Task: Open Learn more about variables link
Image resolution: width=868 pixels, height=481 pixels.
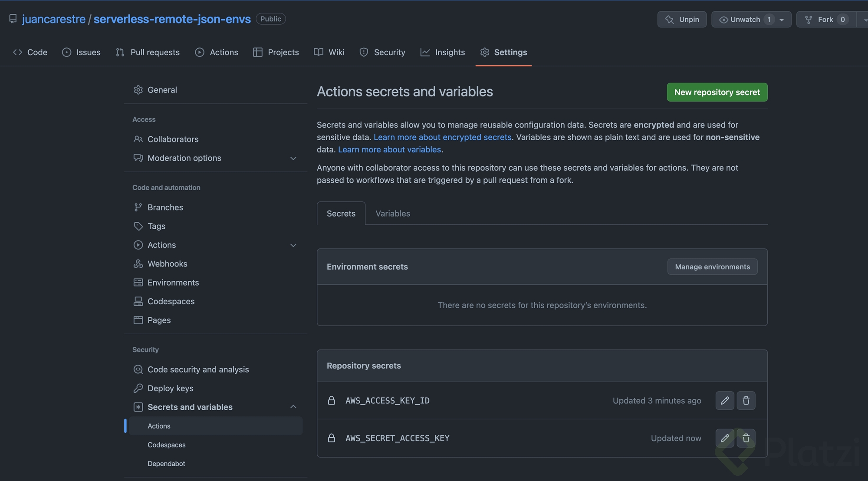Action: point(390,149)
